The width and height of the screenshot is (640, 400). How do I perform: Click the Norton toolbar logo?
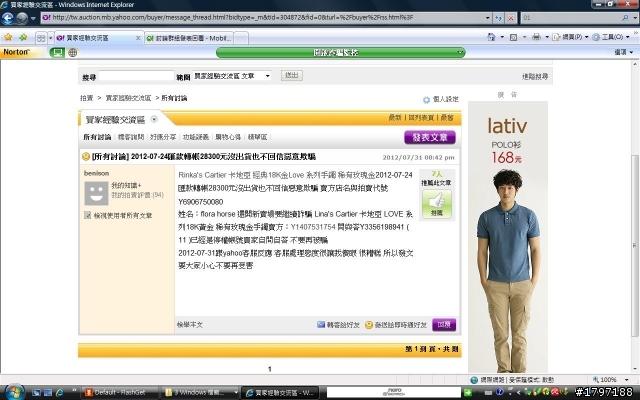[x=16, y=52]
